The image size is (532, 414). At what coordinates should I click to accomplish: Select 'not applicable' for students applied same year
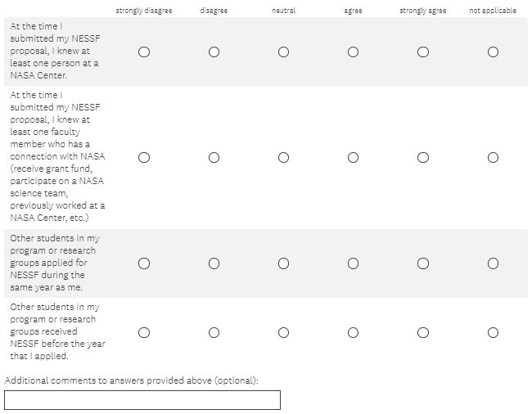493,263
